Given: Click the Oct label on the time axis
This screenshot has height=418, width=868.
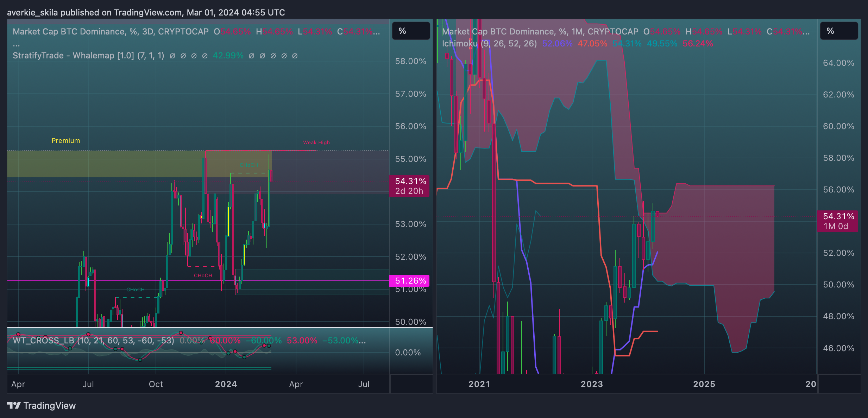Looking at the screenshot, I should [156, 384].
